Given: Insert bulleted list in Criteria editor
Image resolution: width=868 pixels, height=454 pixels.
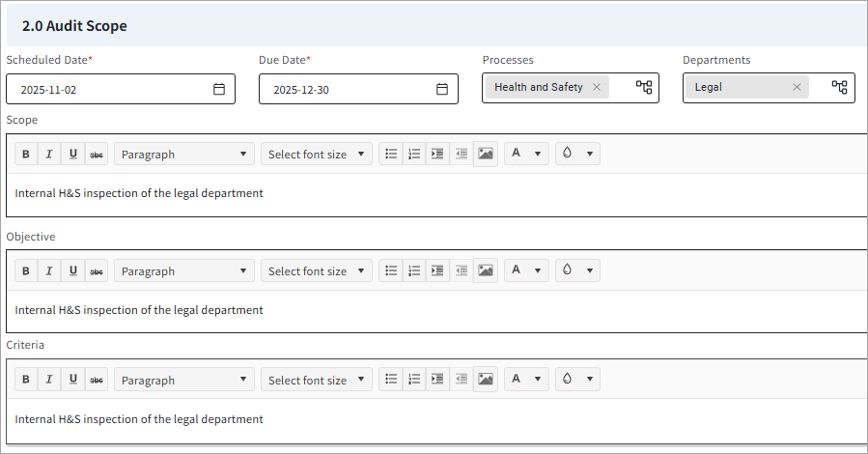Looking at the screenshot, I should coord(391,380).
